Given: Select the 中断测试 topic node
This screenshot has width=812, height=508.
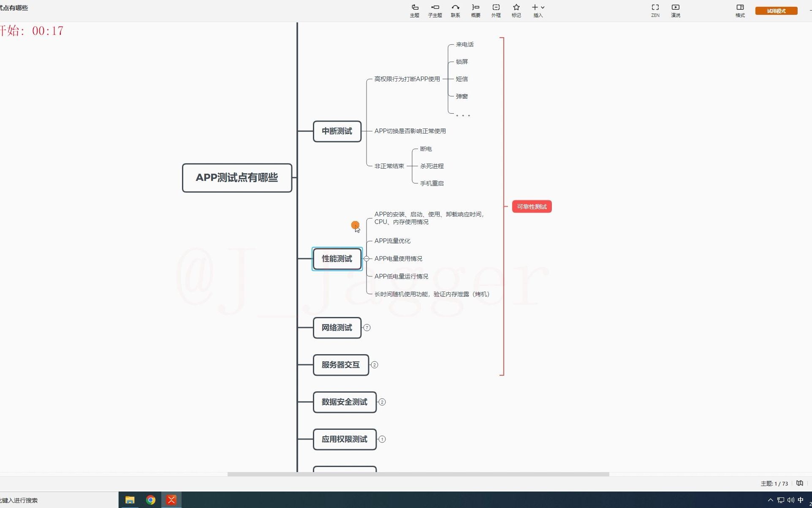Looking at the screenshot, I should point(337,131).
